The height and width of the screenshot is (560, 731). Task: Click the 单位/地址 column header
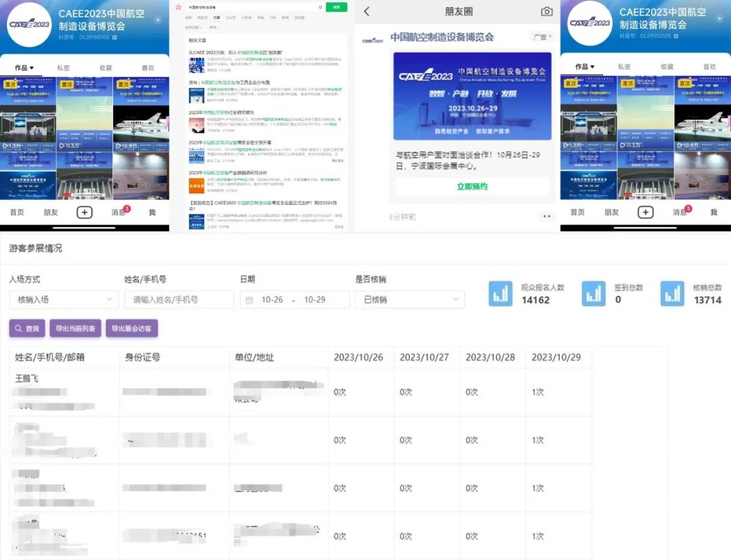point(254,357)
